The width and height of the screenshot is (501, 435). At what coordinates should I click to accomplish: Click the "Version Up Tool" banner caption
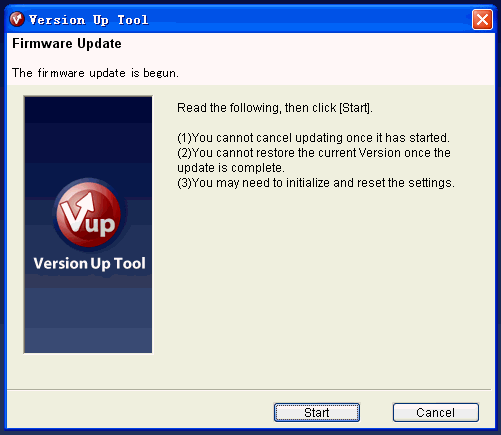point(89,263)
